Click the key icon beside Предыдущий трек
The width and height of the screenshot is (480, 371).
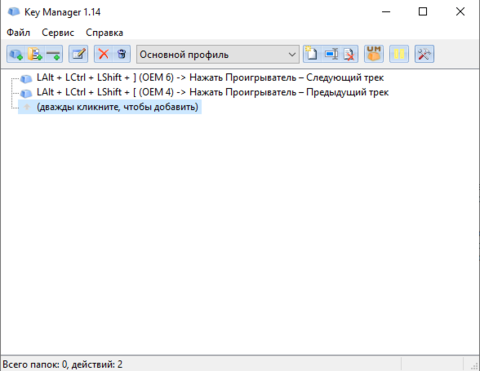click(x=26, y=93)
